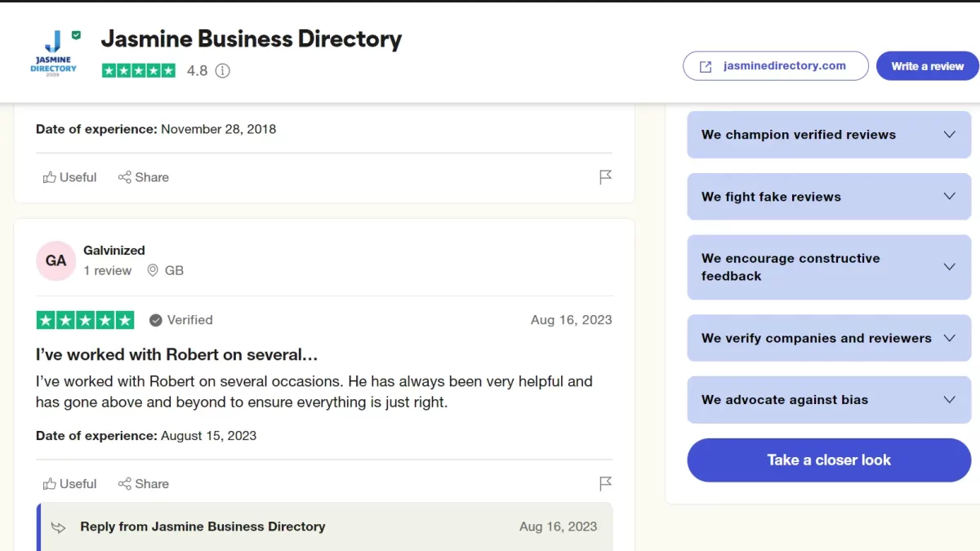This screenshot has height=551, width=980.
Task: Click Reply from Jasmine Business Directory heading
Action: click(203, 527)
